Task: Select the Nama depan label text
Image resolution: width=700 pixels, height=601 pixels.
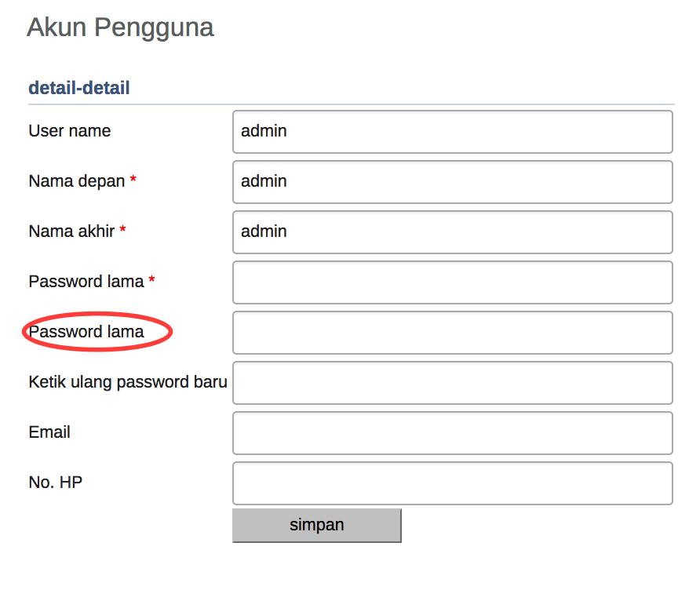Action: pyautogui.click(x=77, y=181)
